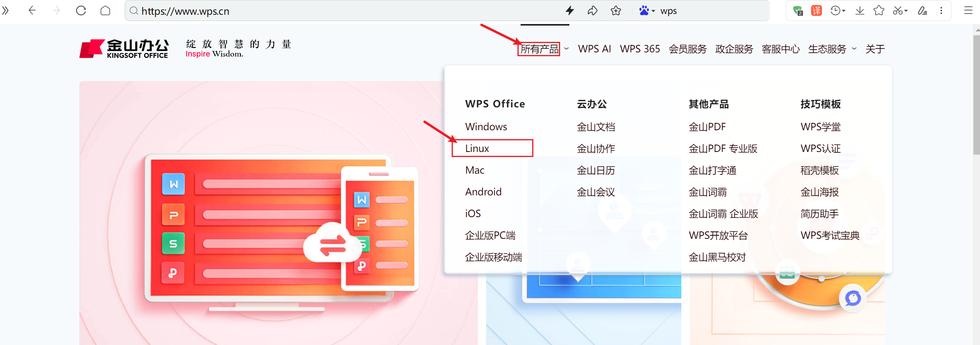Open the downloads arrow icon
The image size is (980, 345).
860,10
